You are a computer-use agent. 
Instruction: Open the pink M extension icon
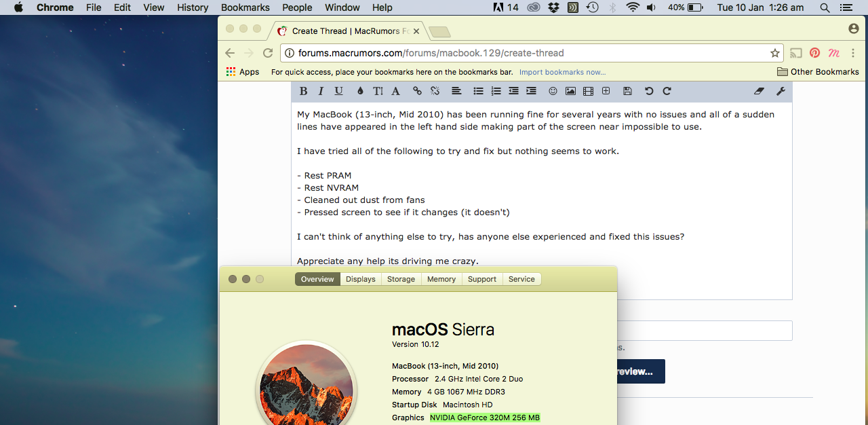[834, 53]
